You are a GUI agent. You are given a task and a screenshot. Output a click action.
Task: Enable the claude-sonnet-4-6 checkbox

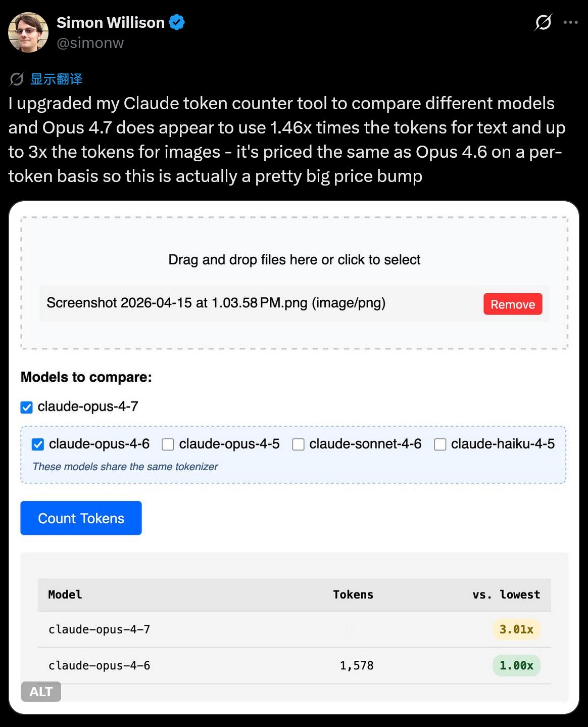pyautogui.click(x=298, y=444)
